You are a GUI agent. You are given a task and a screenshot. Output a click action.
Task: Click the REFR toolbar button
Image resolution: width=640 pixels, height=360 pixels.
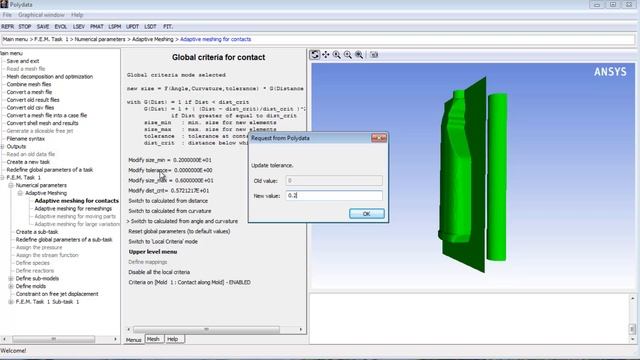tap(7, 27)
